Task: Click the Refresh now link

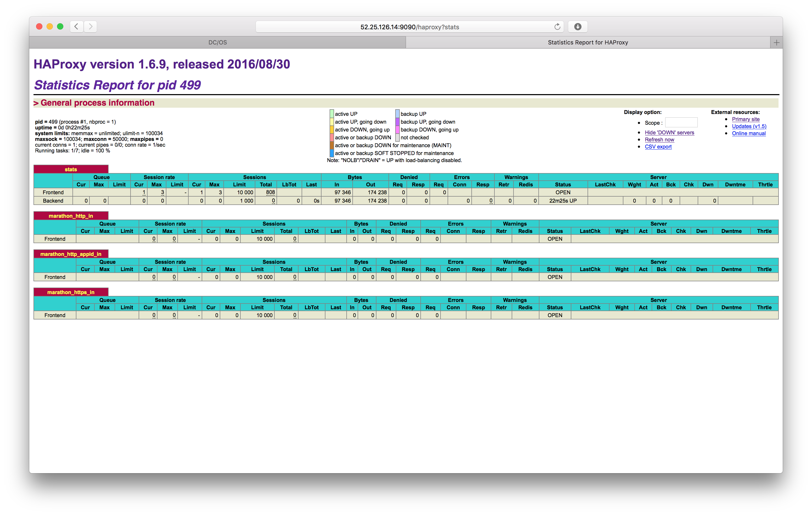Action: (659, 140)
